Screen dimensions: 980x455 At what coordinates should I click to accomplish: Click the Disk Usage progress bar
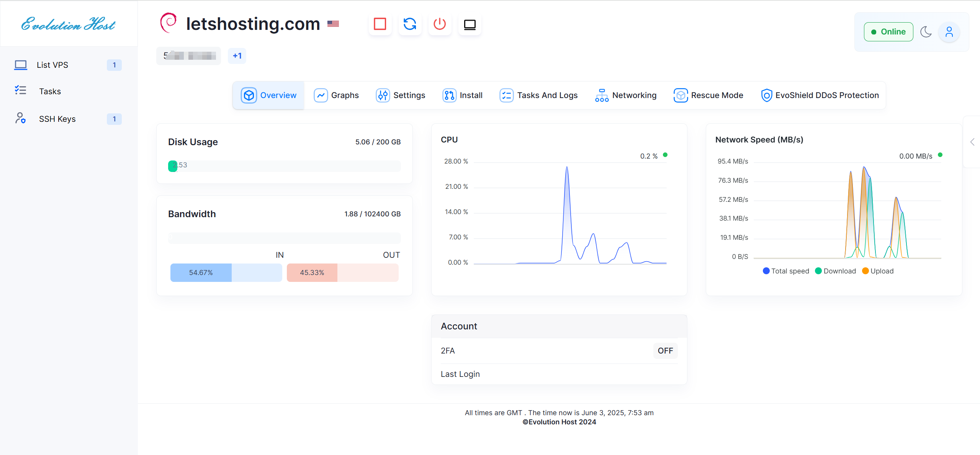(285, 166)
